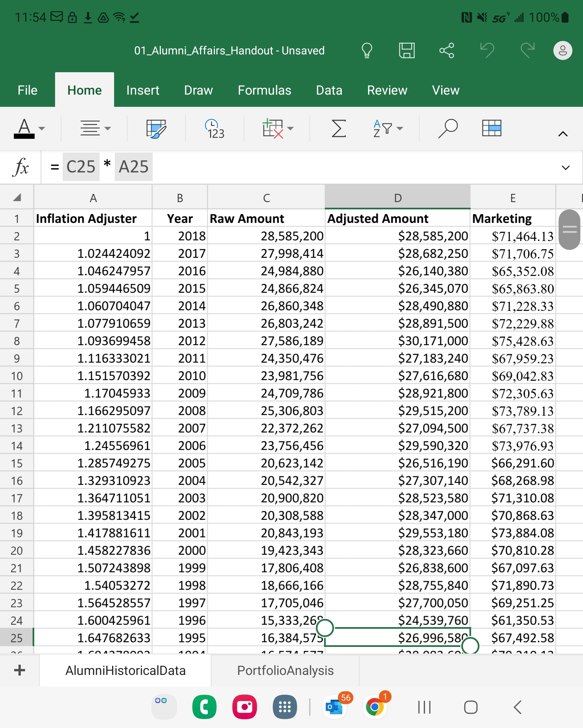Image resolution: width=583 pixels, height=728 pixels.
Task: Tap the Share icon in the title bar
Action: point(446,50)
